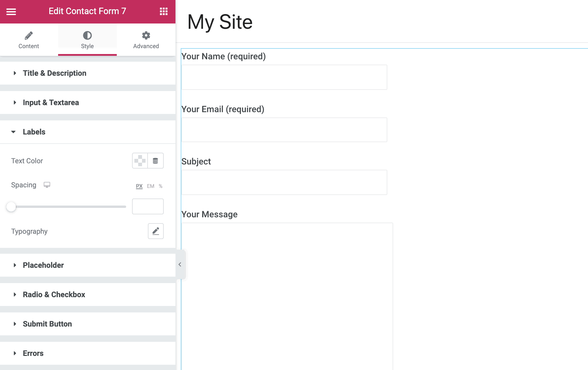The image size is (588, 370).
Task: Open the Typography edit pencil icon
Action: pos(156,231)
